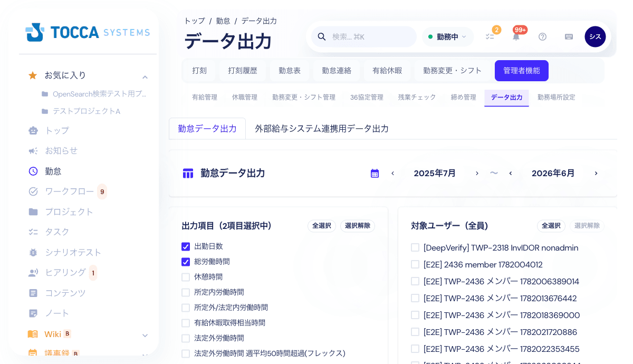The width and height of the screenshot is (633, 364).
Task: Check user [E2E] 2436 member 1782004012
Action: coord(415,264)
